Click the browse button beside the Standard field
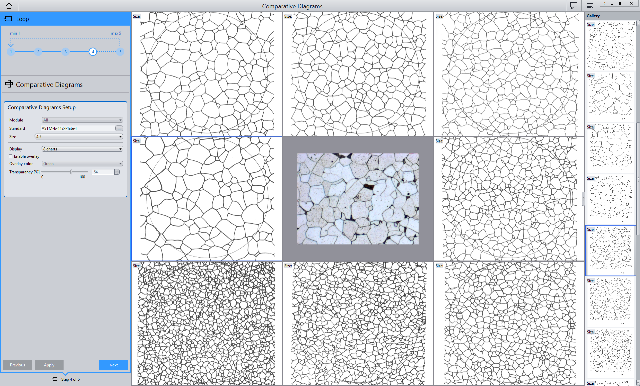Image resolution: width=640 pixels, height=386 pixels. (119, 128)
